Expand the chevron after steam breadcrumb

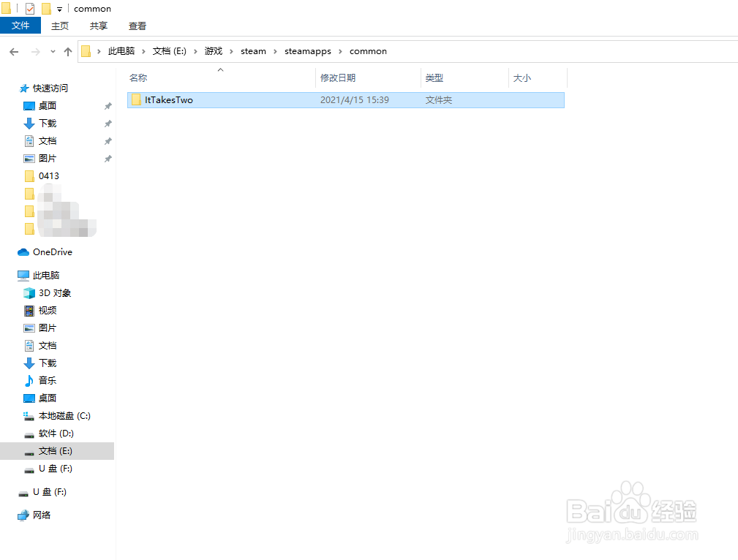[x=275, y=51]
